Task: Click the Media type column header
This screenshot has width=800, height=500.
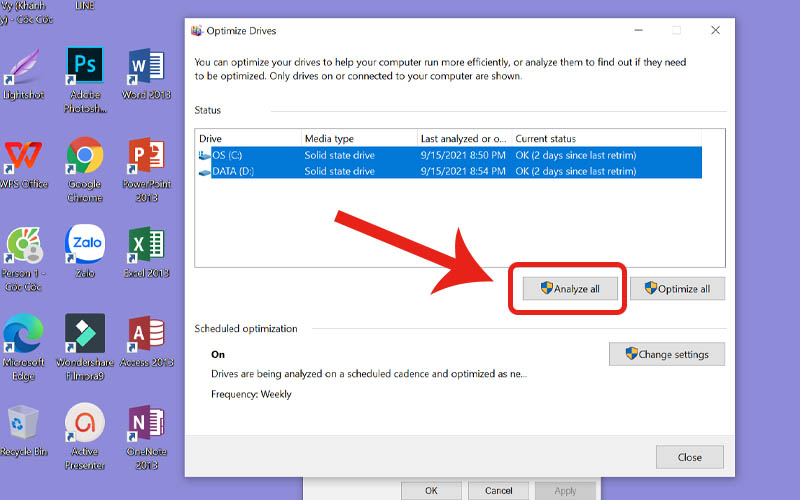Action: pyautogui.click(x=358, y=138)
